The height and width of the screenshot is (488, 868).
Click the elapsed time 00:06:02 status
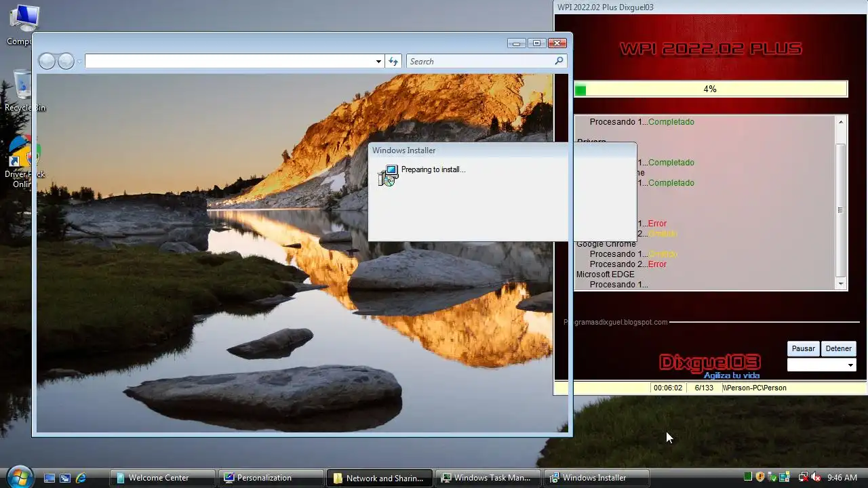pos(668,388)
